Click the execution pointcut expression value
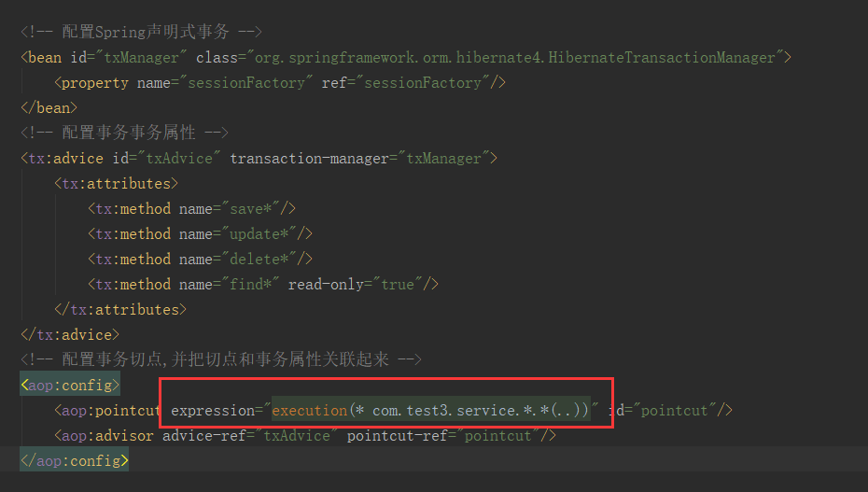The width and height of the screenshot is (868, 492). pos(430,411)
